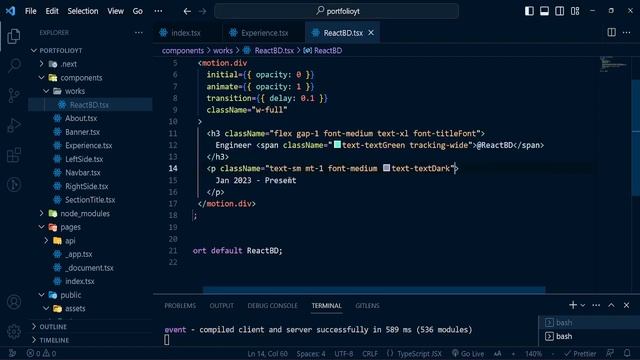Open the Run and Debug view
The width and height of the screenshot is (640, 360).
click(x=14, y=125)
